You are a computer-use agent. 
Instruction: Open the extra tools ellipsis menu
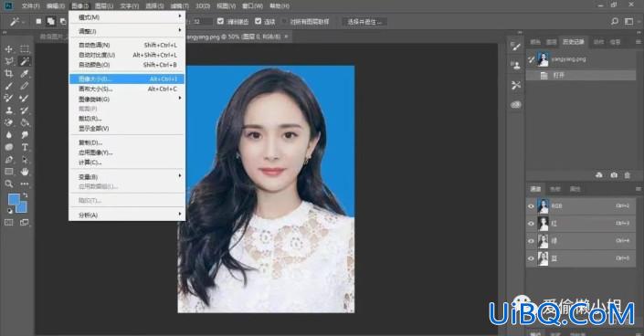[25, 184]
